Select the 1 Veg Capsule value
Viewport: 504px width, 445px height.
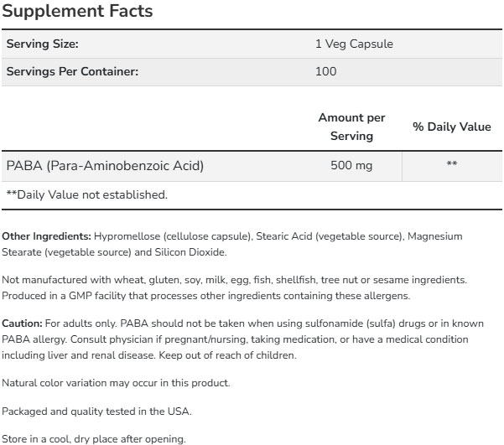[x=353, y=44]
